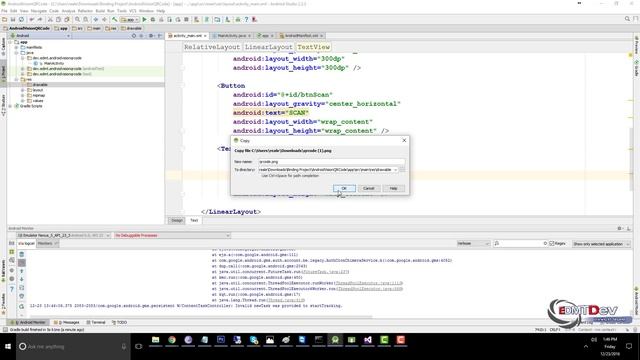Open the No Debuggable Processes dropdown

click(x=172, y=236)
